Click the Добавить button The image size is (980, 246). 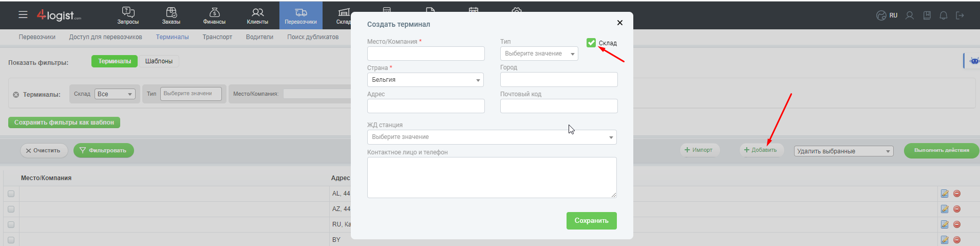pos(762,150)
